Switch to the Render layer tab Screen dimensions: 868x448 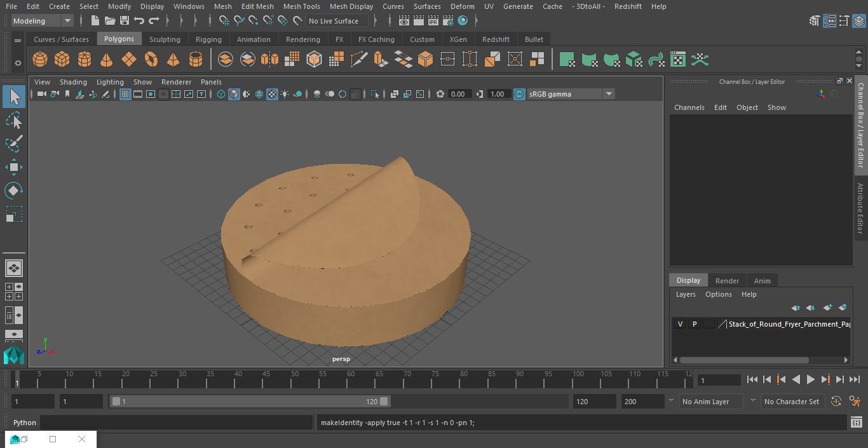[727, 281]
